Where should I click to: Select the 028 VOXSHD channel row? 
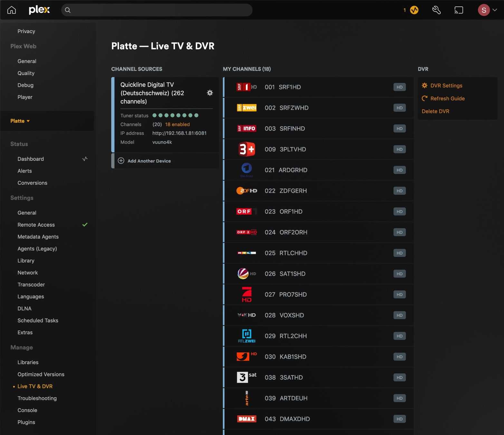[318, 315]
